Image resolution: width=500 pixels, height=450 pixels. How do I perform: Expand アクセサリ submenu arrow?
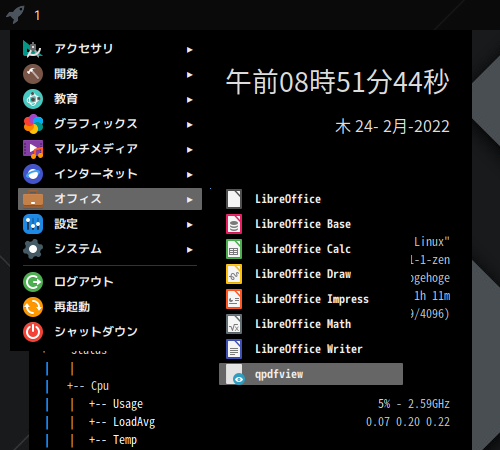click(190, 50)
